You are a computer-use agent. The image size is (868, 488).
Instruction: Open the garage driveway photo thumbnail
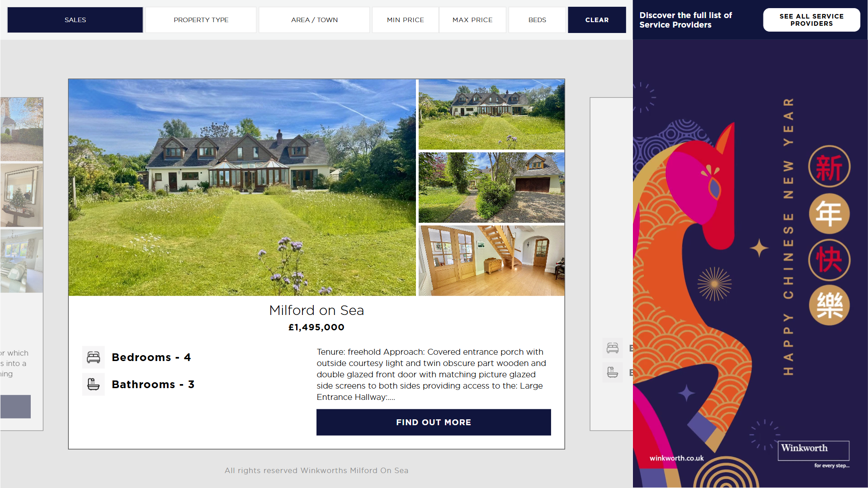(491, 188)
